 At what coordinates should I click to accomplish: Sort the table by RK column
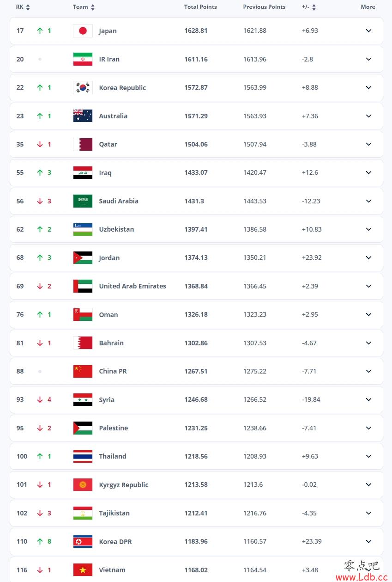coord(28,7)
